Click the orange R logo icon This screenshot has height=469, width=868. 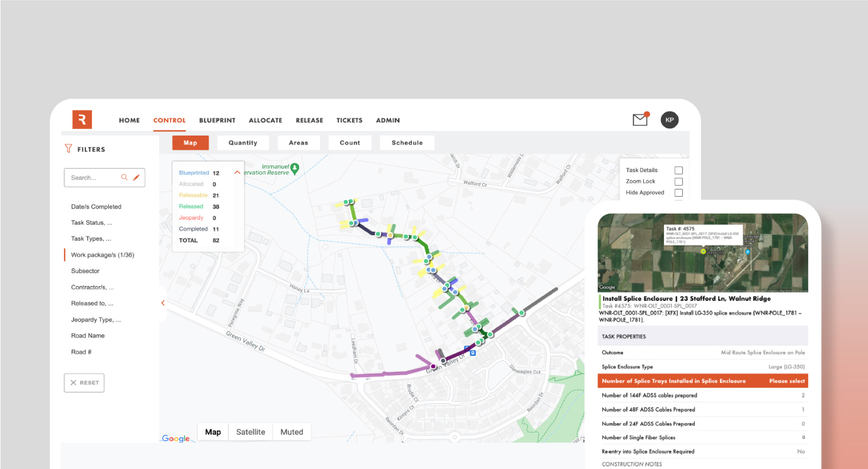click(82, 119)
